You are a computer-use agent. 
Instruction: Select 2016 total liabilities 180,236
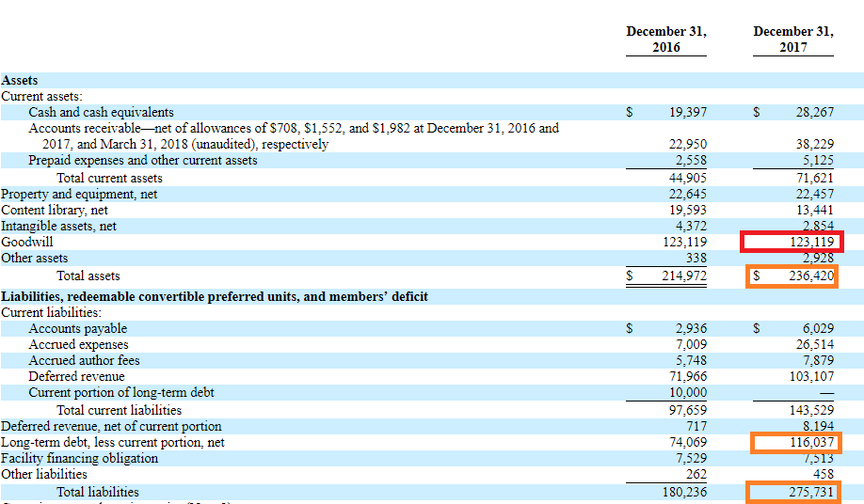pyautogui.click(x=685, y=493)
